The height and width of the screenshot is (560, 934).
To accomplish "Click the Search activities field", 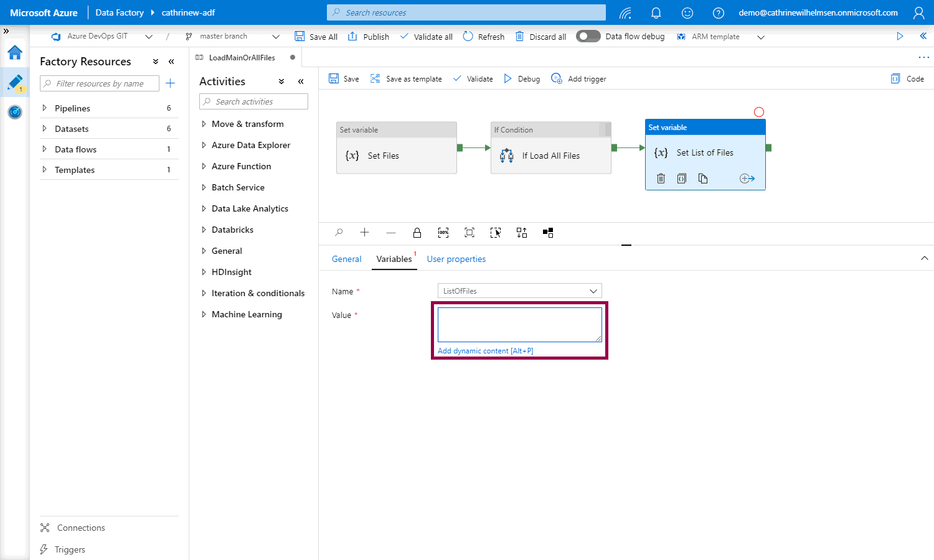I will click(x=254, y=101).
